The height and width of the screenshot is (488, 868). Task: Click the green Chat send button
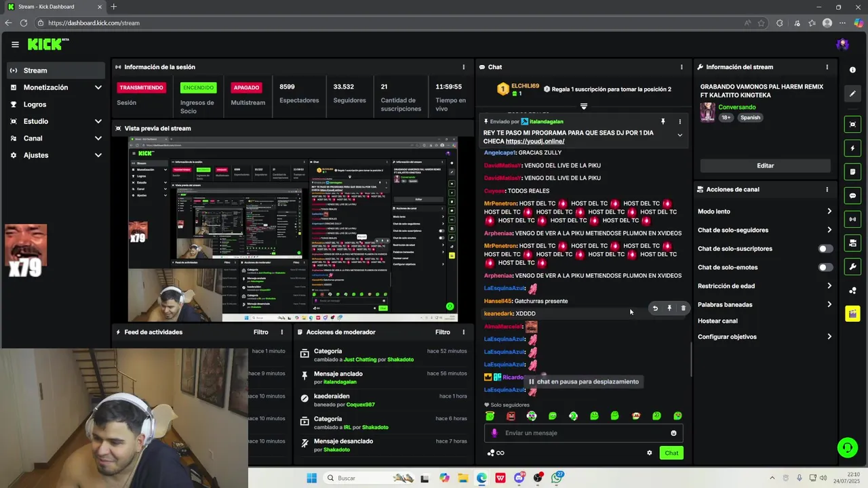(x=671, y=453)
